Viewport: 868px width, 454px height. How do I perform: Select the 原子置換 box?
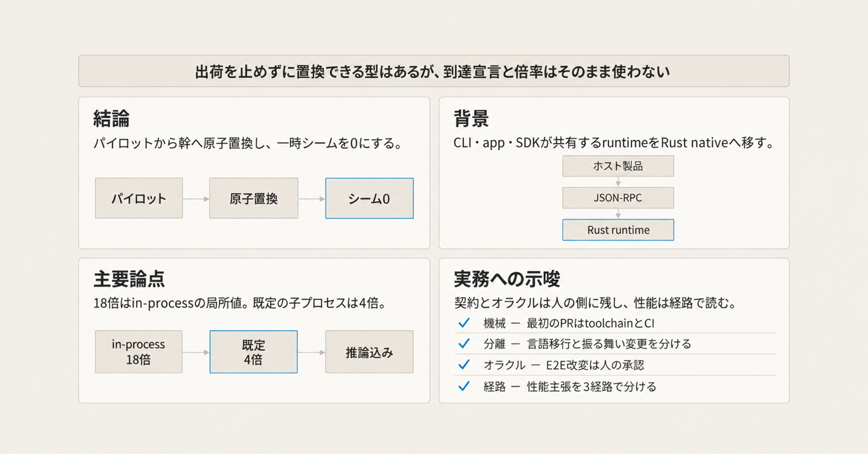(x=254, y=199)
